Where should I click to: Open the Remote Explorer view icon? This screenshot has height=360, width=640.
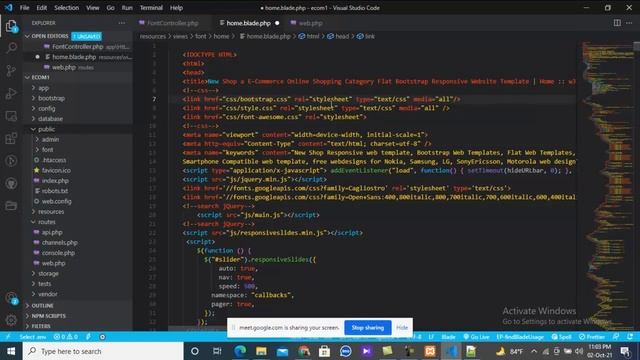[x=11, y=116]
